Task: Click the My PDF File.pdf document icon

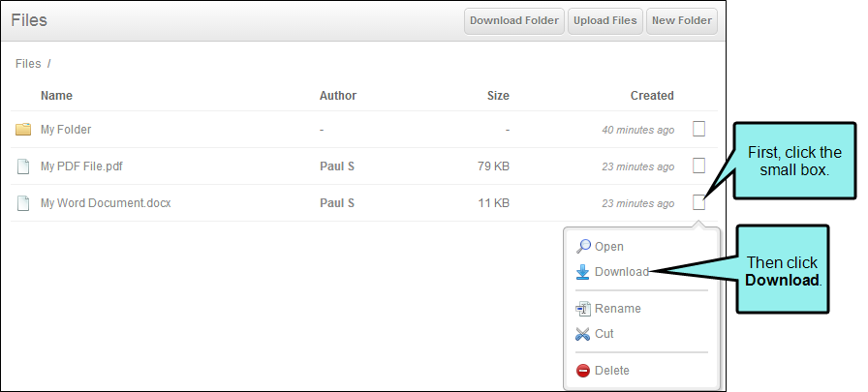Action: click(x=22, y=166)
